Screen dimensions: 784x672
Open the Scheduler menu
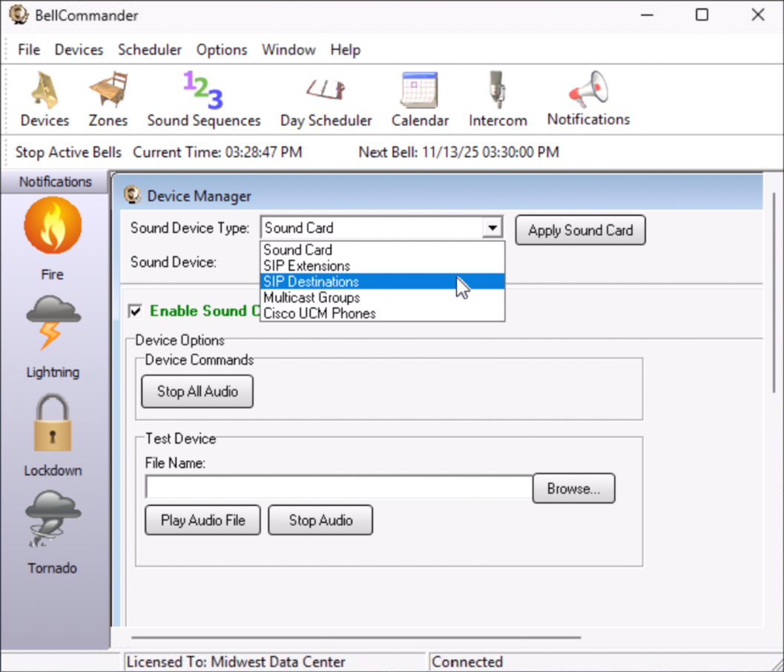pos(149,50)
